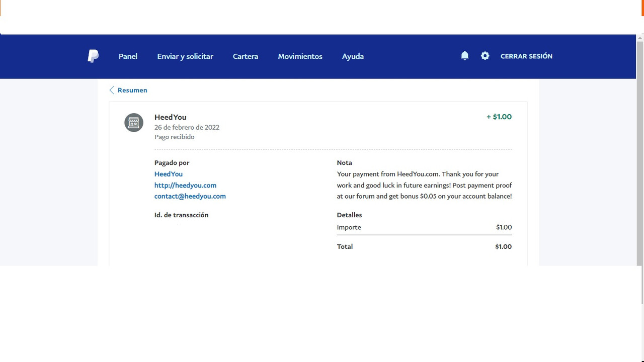Click the date 26 de febrero de 2022
This screenshot has height=362, width=644.
tap(187, 127)
